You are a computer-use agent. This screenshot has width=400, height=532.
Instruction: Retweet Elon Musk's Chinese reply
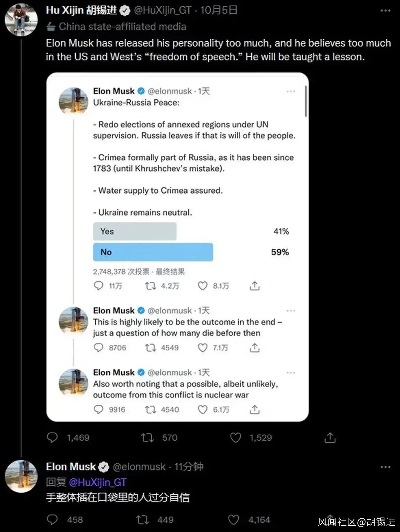click(x=142, y=520)
